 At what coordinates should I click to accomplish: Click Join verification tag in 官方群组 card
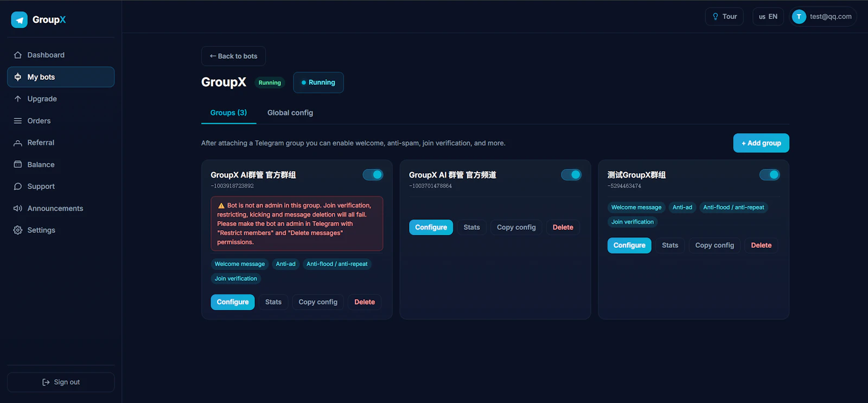(x=236, y=279)
